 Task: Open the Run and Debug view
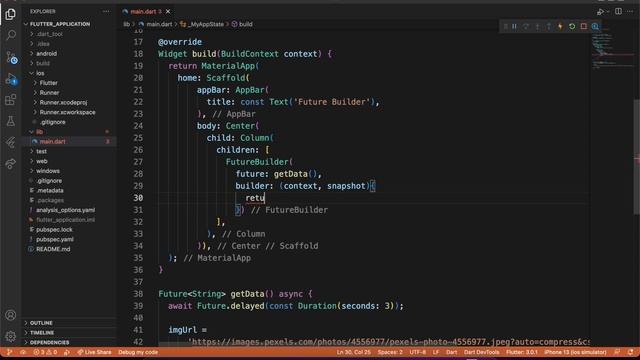(x=11, y=79)
